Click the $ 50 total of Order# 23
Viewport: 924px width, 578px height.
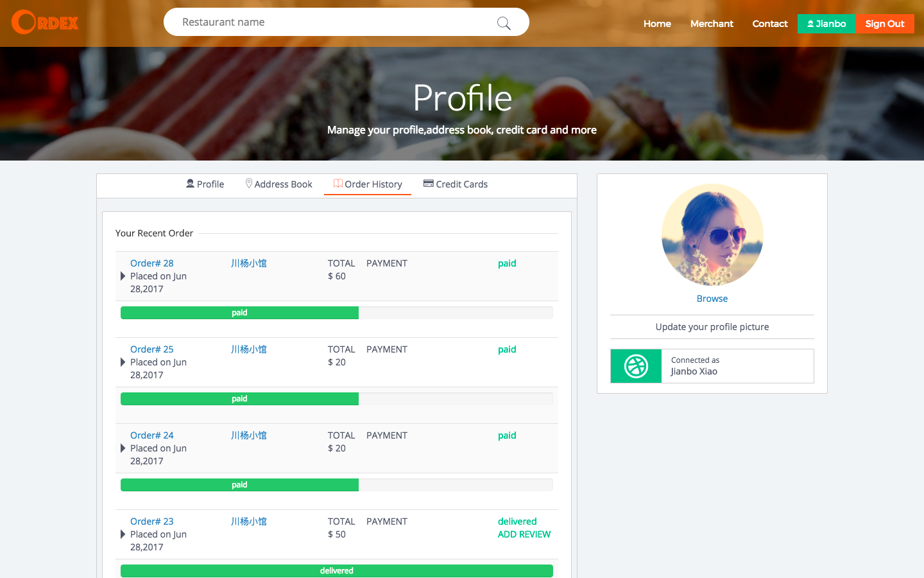(x=337, y=534)
